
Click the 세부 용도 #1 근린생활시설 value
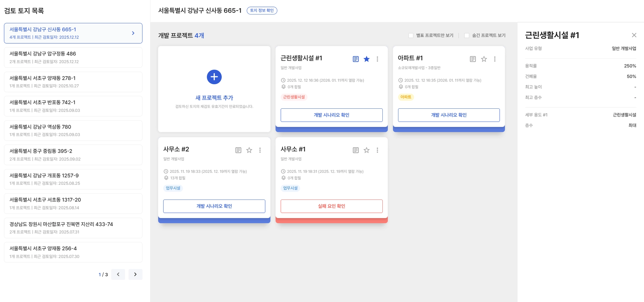[625, 115]
